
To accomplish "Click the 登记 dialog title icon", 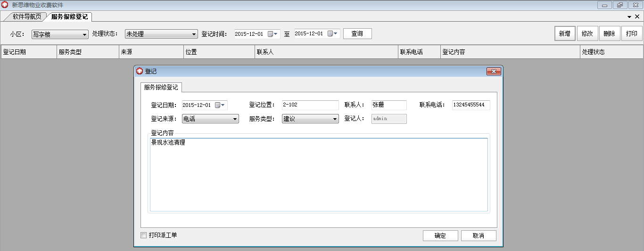I will point(139,71).
